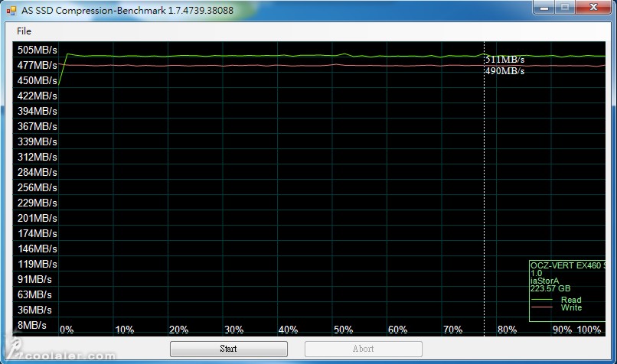Click the 174MB/s axis label
Viewport: 617px width, 364px height.
tap(37, 233)
